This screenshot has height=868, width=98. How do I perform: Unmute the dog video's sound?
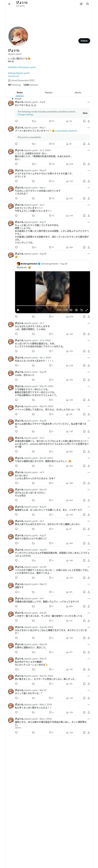coord(71,310)
